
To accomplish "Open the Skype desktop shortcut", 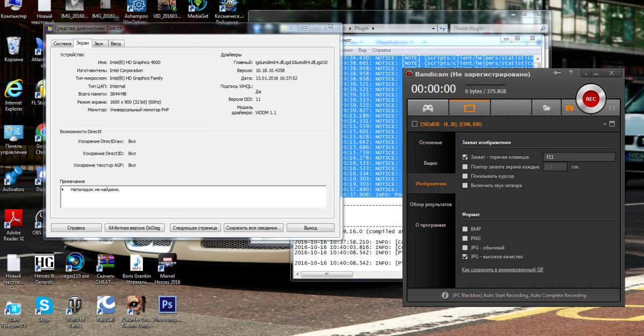I will [x=44, y=306].
